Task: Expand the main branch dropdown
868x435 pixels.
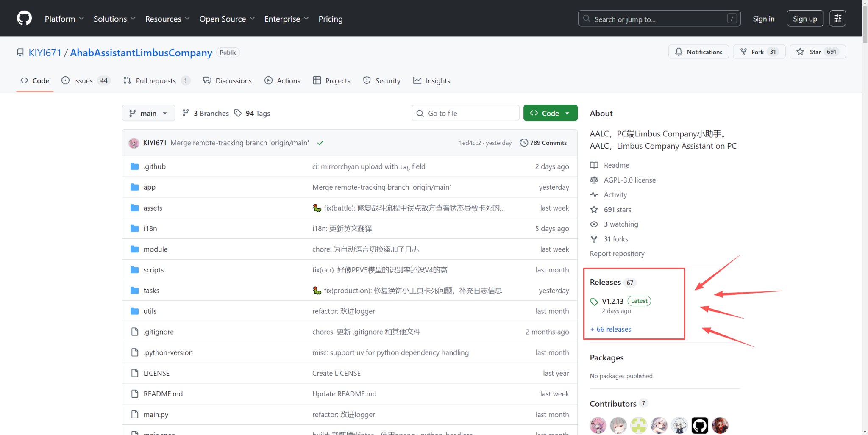Action: click(148, 113)
